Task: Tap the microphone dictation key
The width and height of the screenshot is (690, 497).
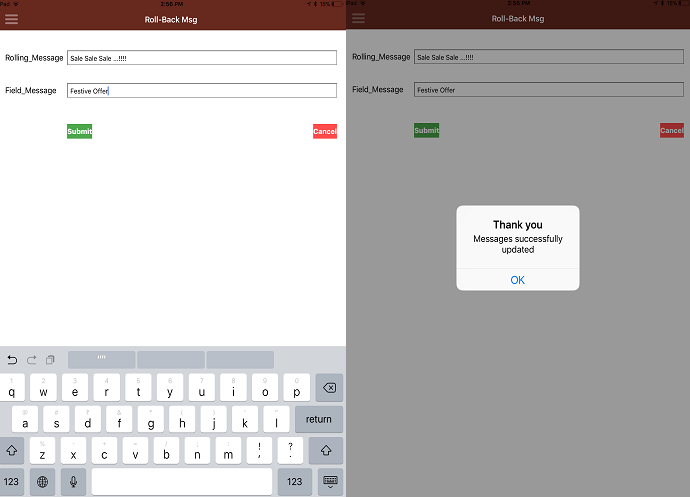Action: tap(73, 481)
